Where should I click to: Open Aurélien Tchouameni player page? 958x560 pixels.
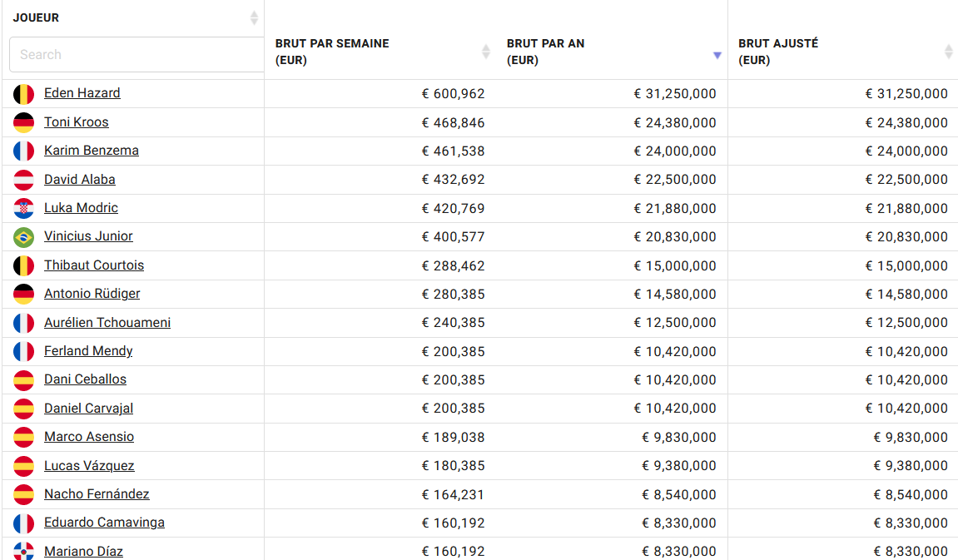[107, 323]
